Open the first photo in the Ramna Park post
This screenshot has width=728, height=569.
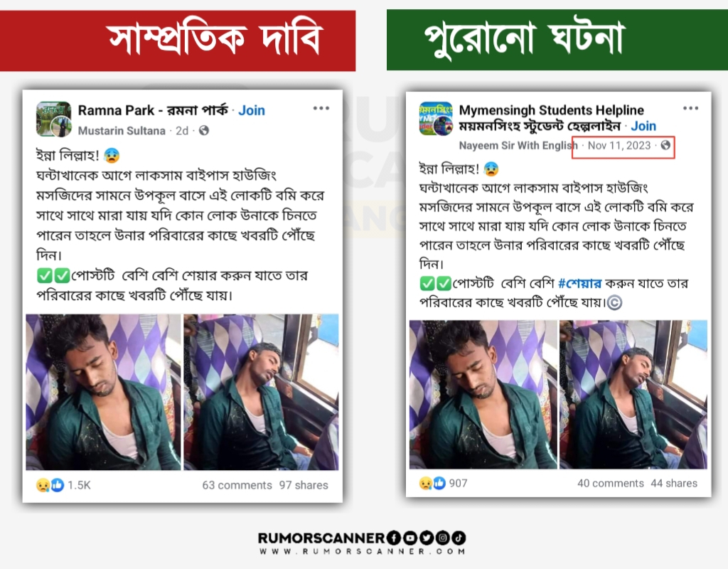103,392
